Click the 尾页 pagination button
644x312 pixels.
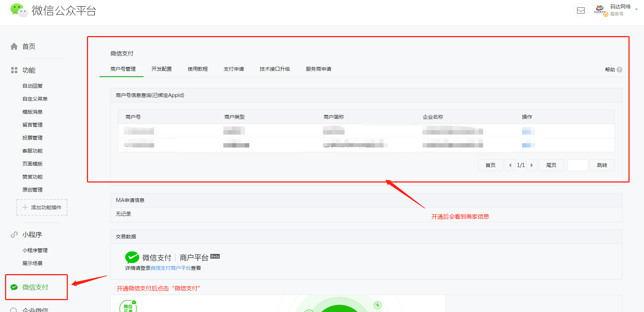551,165
